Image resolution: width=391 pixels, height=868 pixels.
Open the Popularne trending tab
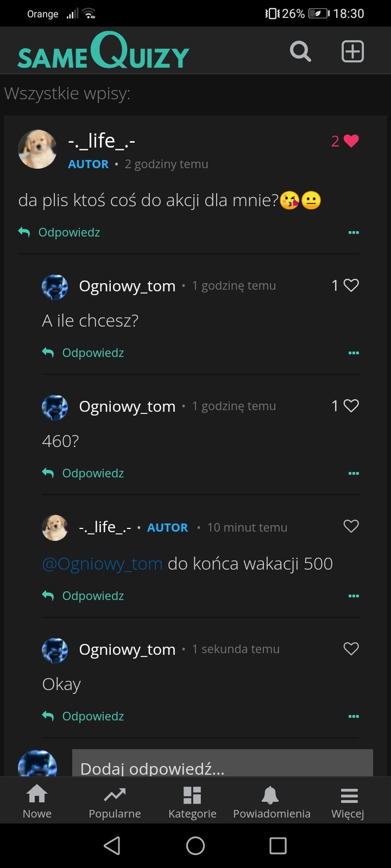point(115,802)
